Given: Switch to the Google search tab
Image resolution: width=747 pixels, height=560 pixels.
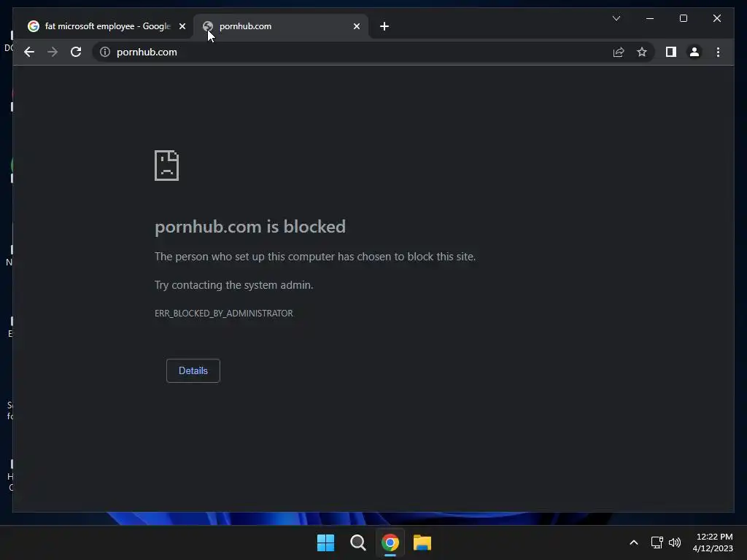Looking at the screenshot, I should point(106,26).
